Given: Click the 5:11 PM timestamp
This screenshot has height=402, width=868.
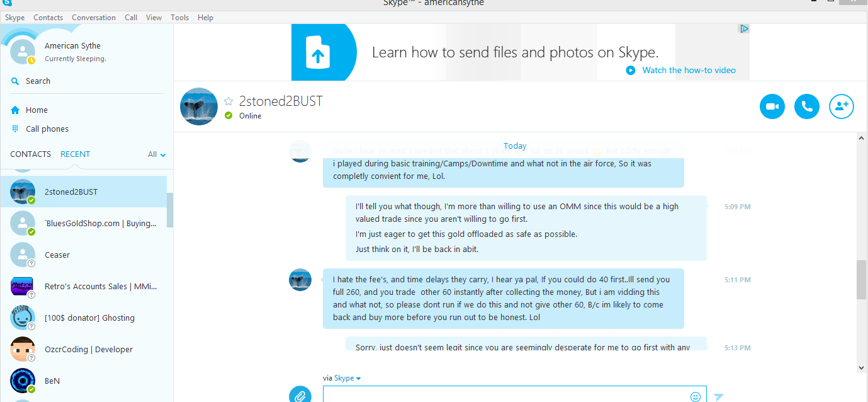Looking at the screenshot, I should (738, 280).
